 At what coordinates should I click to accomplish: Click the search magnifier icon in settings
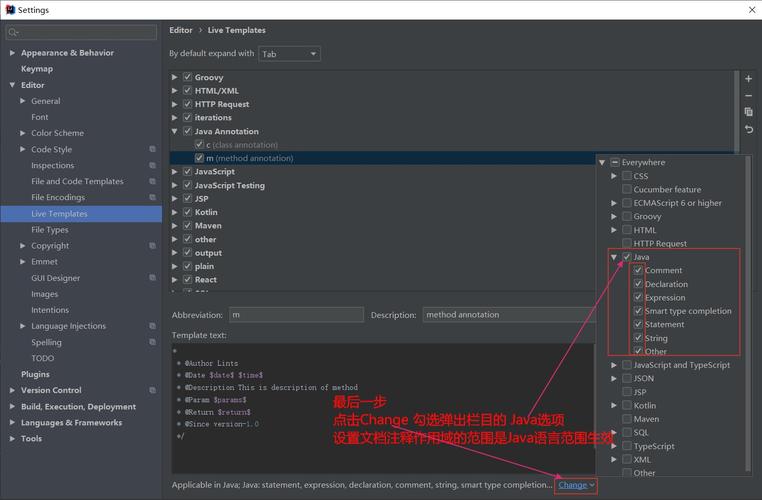click(x=13, y=33)
